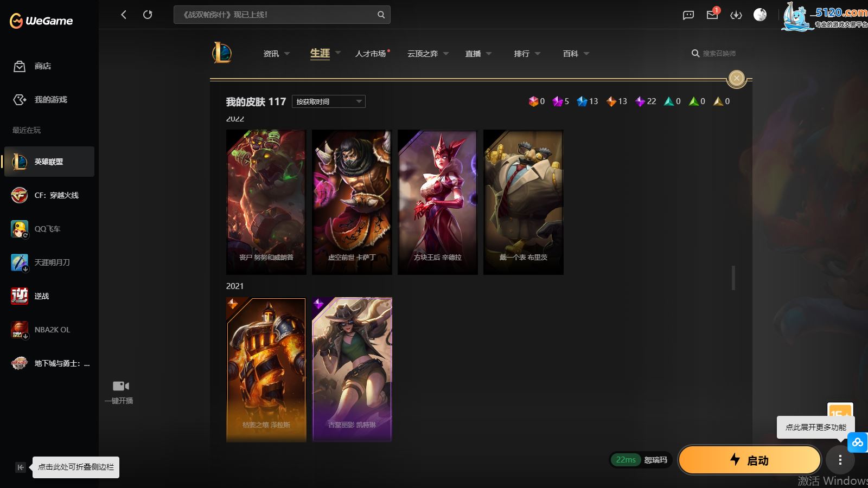Click the 2021 year label
The width and height of the screenshot is (868, 488).
235,286
